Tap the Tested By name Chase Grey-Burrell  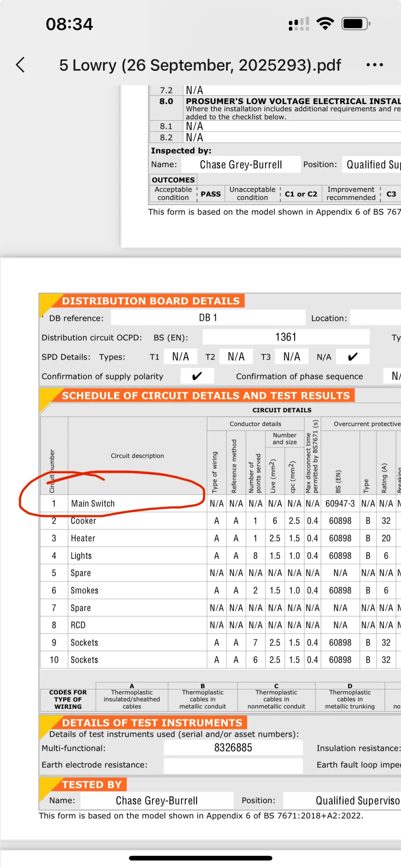point(157,800)
